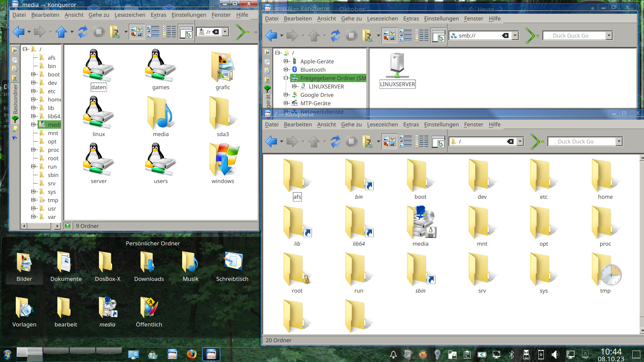Open the Öffentlich folder on the desktop
Viewport: 644px width, 362px height.
point(149,312)
